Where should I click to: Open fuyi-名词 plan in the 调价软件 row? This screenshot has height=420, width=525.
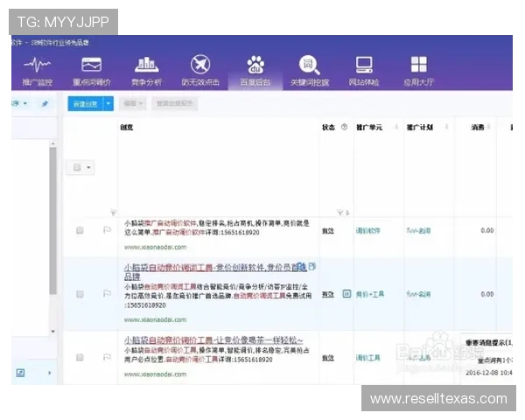[418, 231]
